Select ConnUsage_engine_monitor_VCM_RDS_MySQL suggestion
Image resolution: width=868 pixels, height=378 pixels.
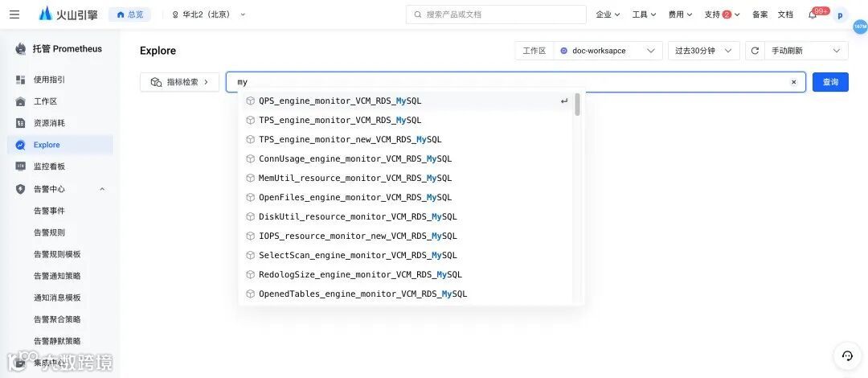tap(407, 158)
